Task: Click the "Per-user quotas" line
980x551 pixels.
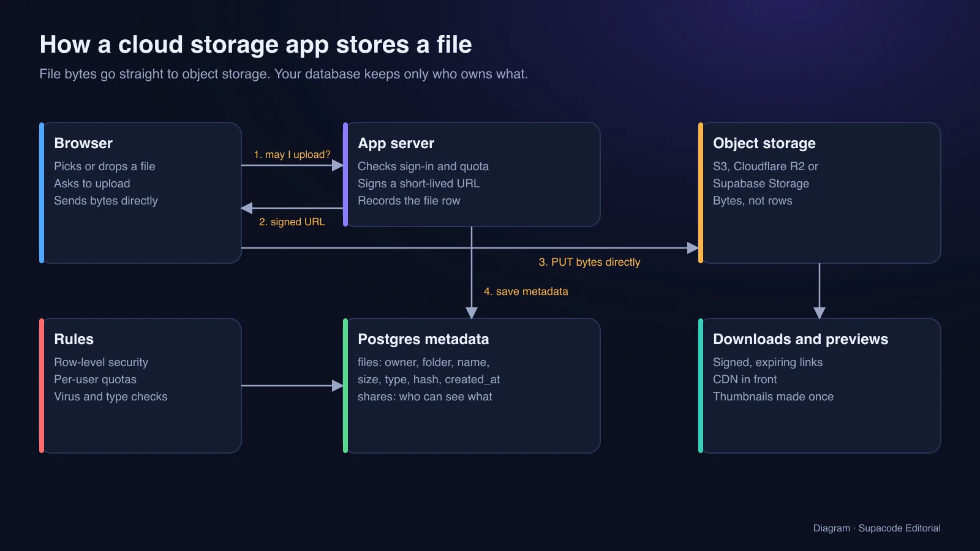Action: click(96, 380)
